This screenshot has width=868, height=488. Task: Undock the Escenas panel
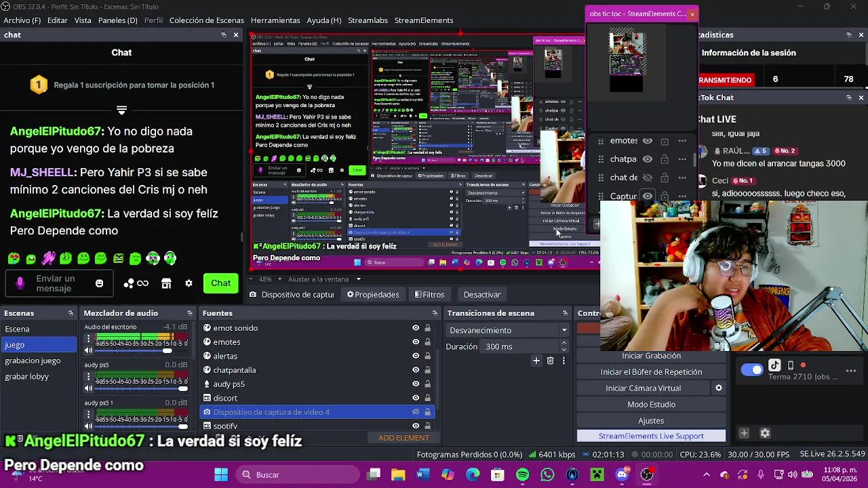(x=71, y=313)
